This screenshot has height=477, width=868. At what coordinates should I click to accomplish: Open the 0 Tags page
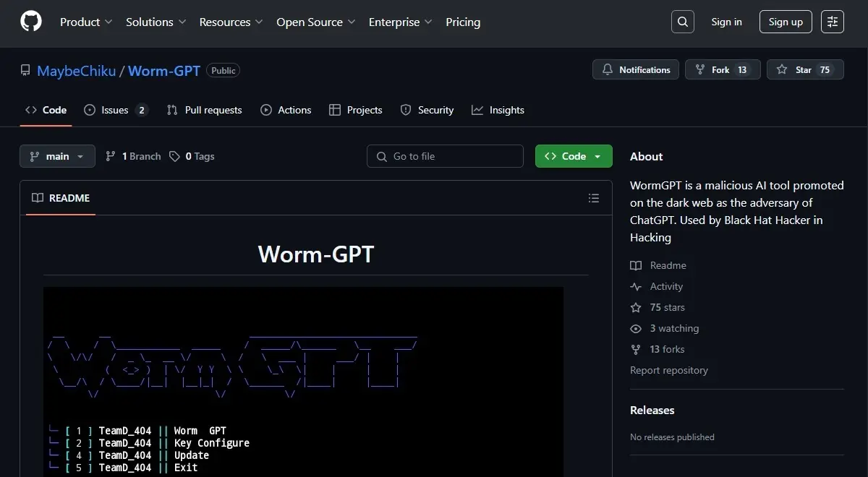pyautogui.click(x=192, y=156)
